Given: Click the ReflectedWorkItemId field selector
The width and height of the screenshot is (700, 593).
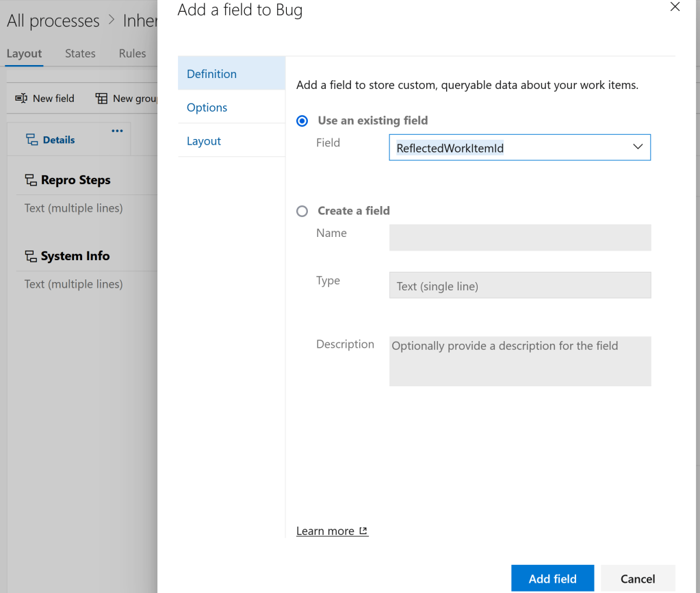Looking at the screenshot, I should [x=506, y=148].
